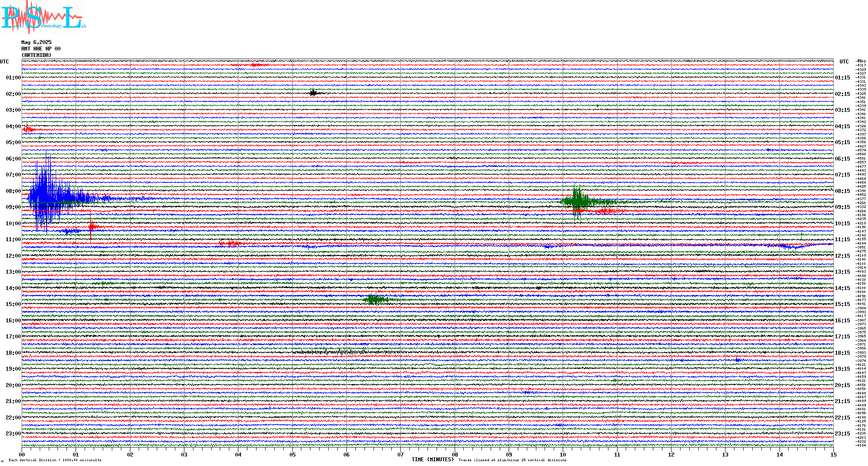Click minute tick 15 on bottom axis
Screen dimensions: 868x466
click(x=833, y=454)
